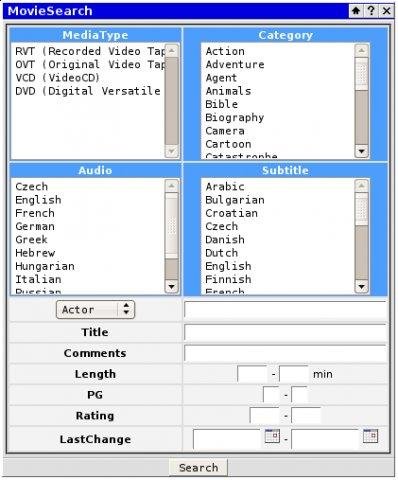Focus the Title input field
This screenshot has height=480, width=398.
click(286, 332)
